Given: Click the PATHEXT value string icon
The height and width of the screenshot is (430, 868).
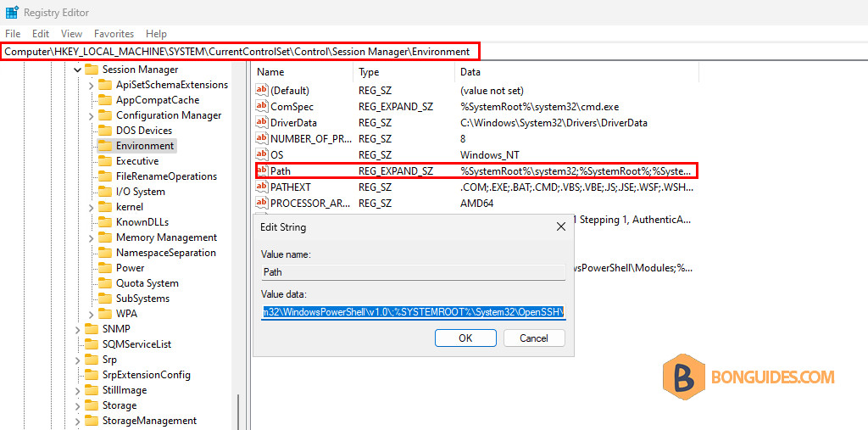Looking at the screenshot, I should click(x=262, y=187).
